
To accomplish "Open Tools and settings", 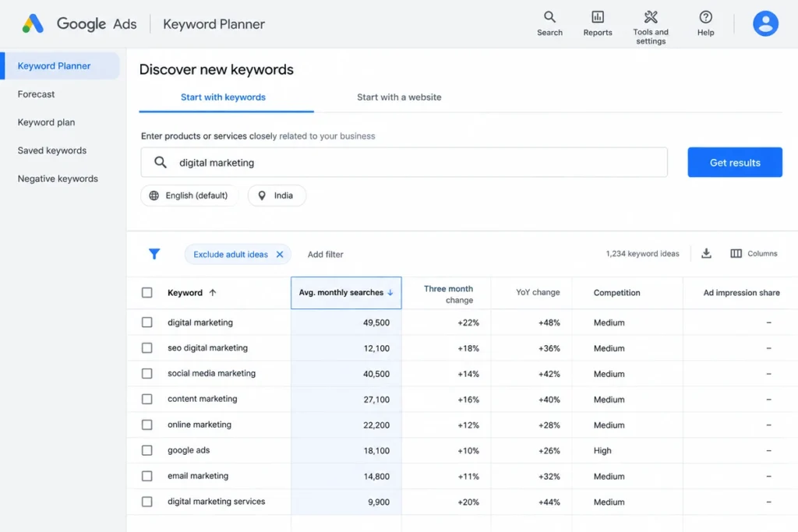I will click(651, 27).
